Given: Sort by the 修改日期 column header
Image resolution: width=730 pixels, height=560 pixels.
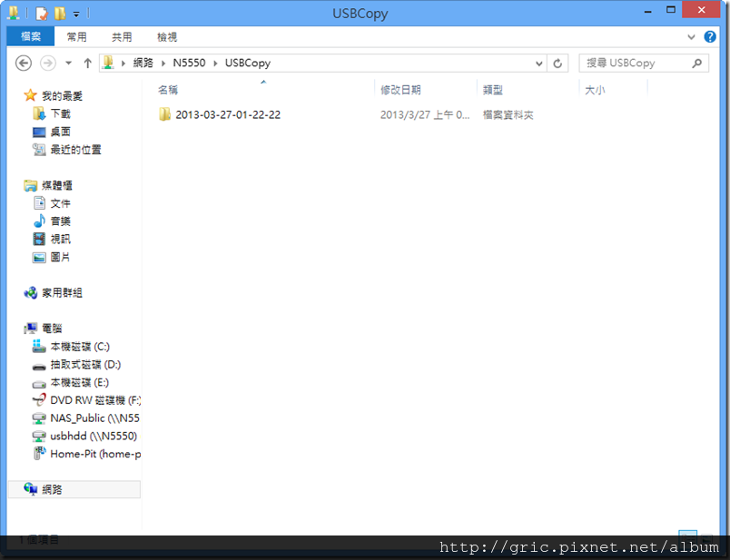Looking at the screenshot, I should pos(400,90).
